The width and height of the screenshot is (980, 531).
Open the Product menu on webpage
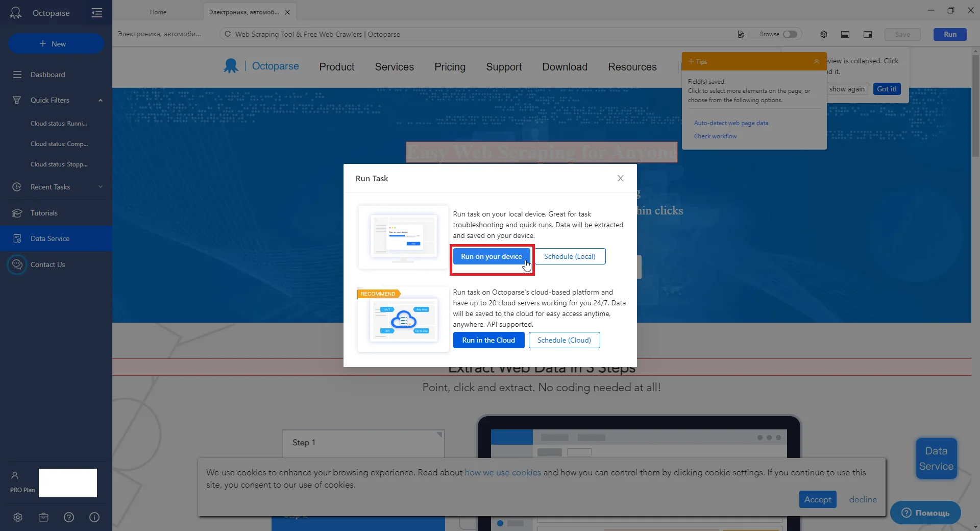click(x=337, y=67)
